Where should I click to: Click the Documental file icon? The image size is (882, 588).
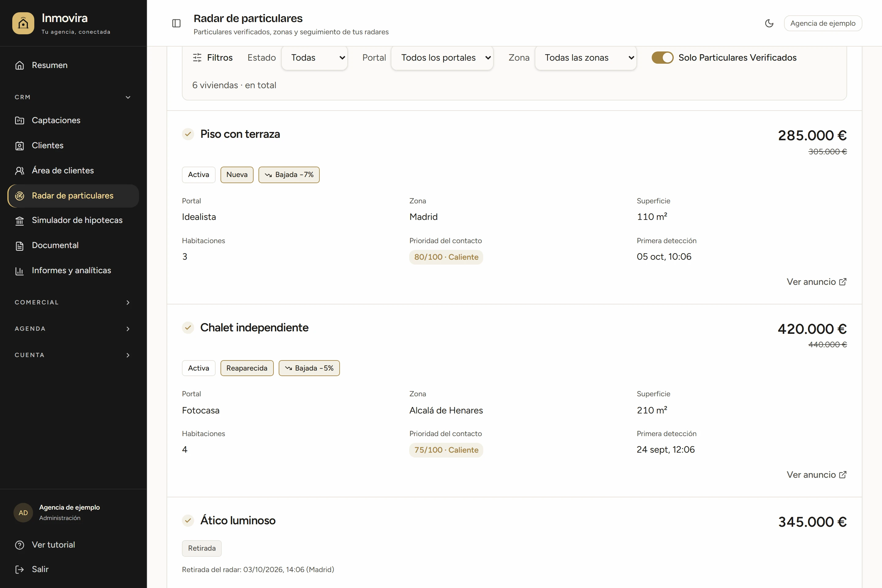pyautogui.click(x=20, y=246)
